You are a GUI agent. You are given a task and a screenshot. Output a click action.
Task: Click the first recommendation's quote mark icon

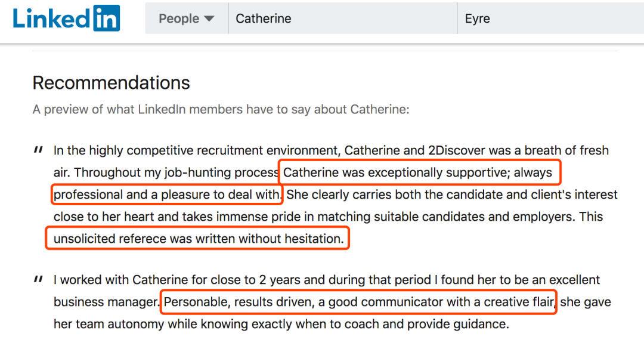(38, 150)
